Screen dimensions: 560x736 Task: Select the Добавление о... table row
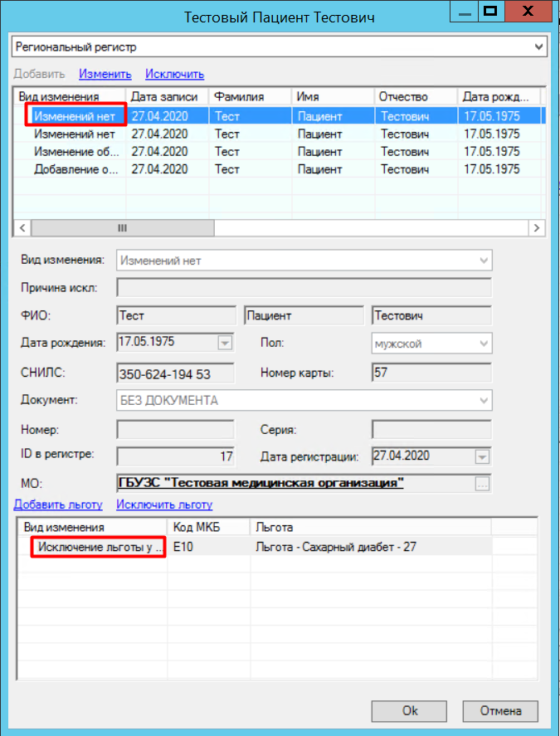75,169
